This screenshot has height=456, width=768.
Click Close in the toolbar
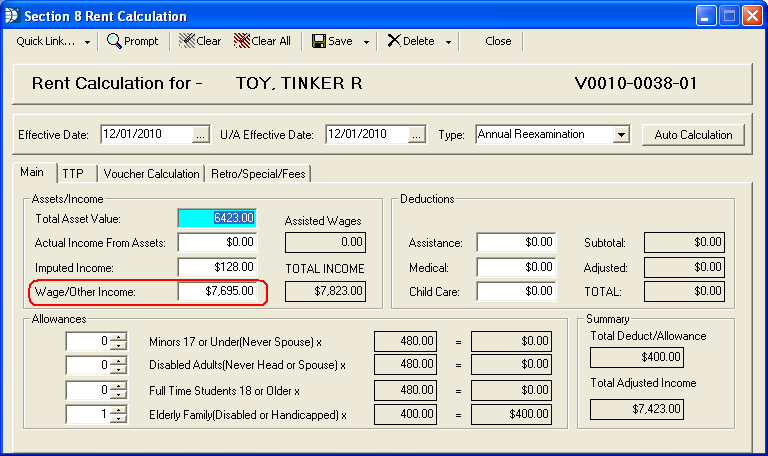click(498, 41)
